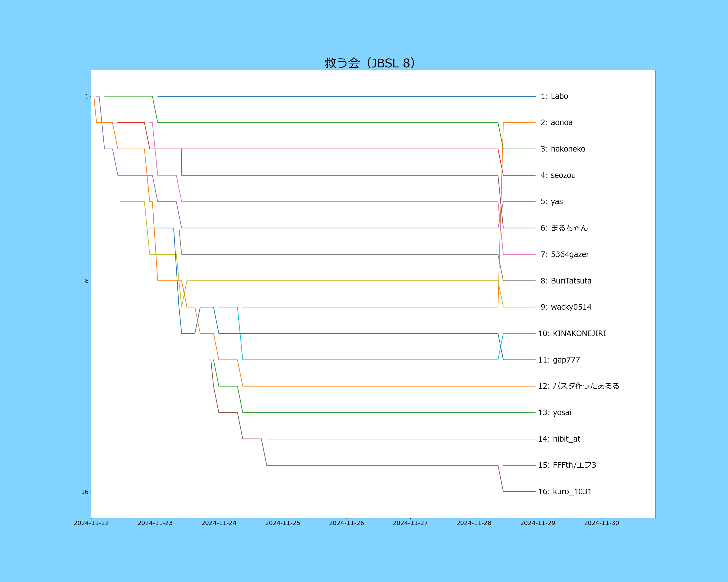Click the '4: seozou' label
This screenshot has height=582, width=728.
(x=558, y=175)
